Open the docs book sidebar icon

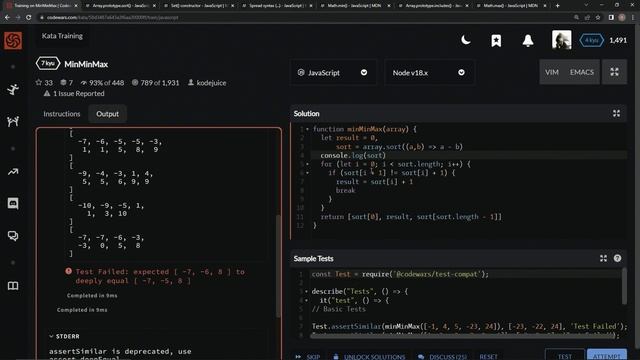13,286
